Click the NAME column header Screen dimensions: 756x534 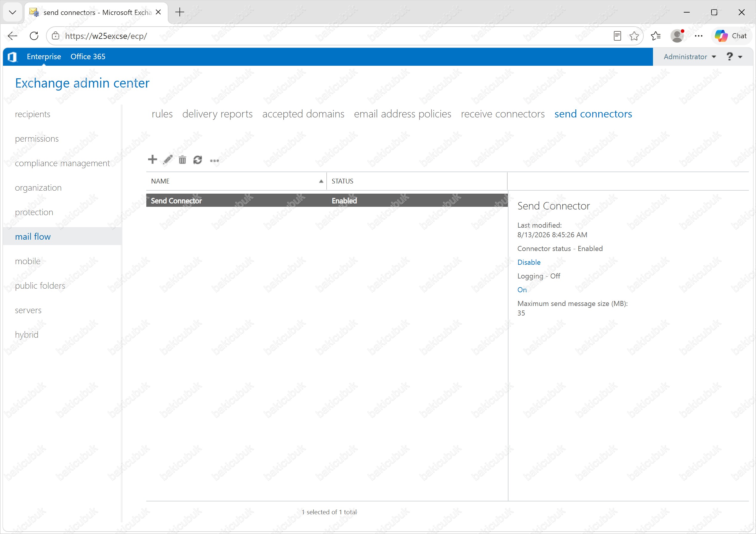pyautogui.click(x=236, y=181)
